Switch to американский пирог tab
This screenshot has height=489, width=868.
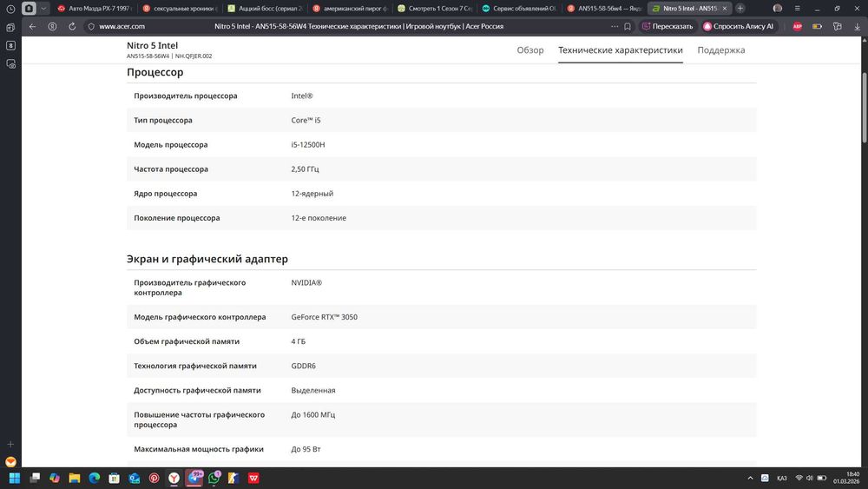click(x=349, y=9)
